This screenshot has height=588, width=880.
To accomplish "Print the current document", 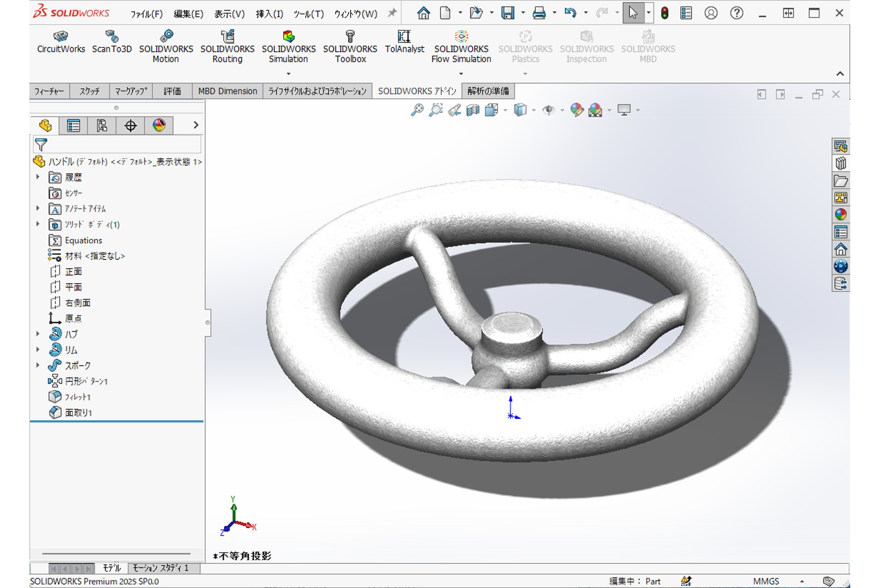I will (x=539, y=13).
